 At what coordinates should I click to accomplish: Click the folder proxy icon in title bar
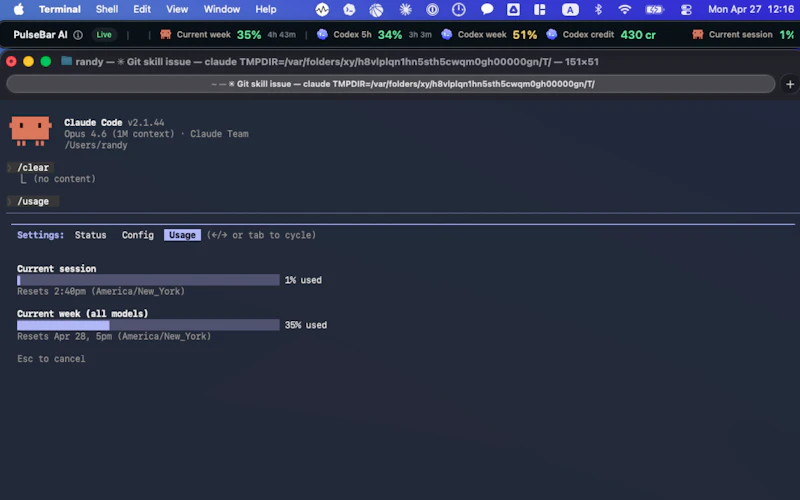pyautogui.click(x=66, y=61)
